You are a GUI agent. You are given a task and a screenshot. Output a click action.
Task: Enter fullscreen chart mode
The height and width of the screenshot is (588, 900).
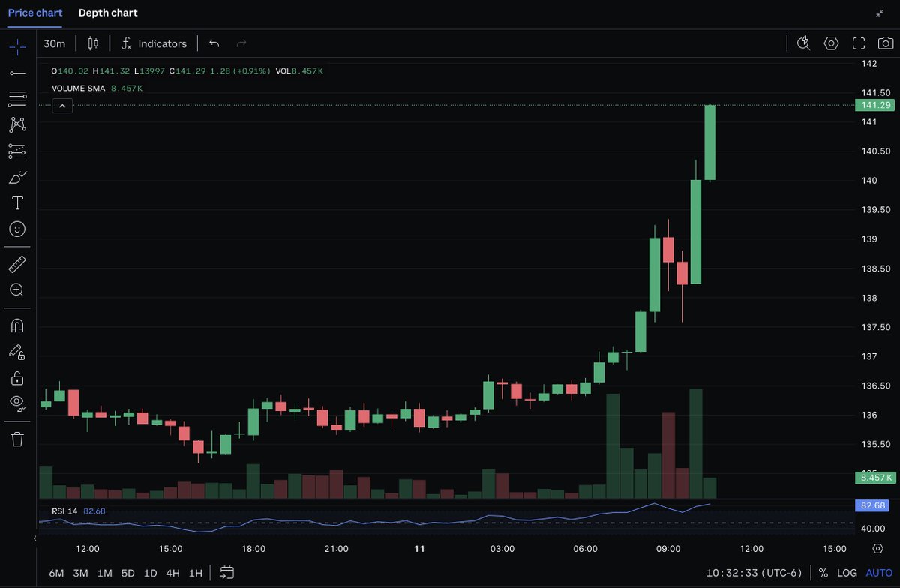(859, 43)
